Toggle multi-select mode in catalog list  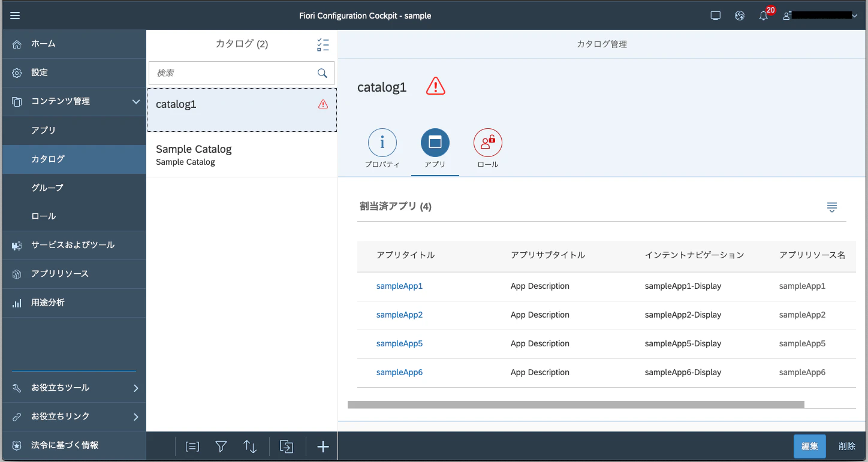(x=323, y=44)
